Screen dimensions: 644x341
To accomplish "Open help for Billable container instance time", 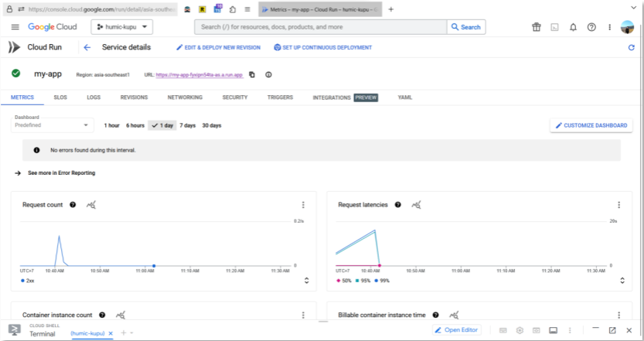I will coord(435,315).
